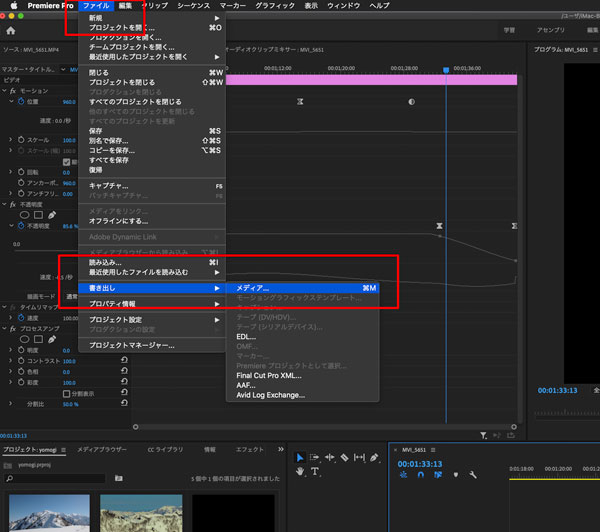Viewport: 600px width, 532px height.
Task: Create rectangle mask under プロセスアンプ effect
Action: click(x=38, y=339)
